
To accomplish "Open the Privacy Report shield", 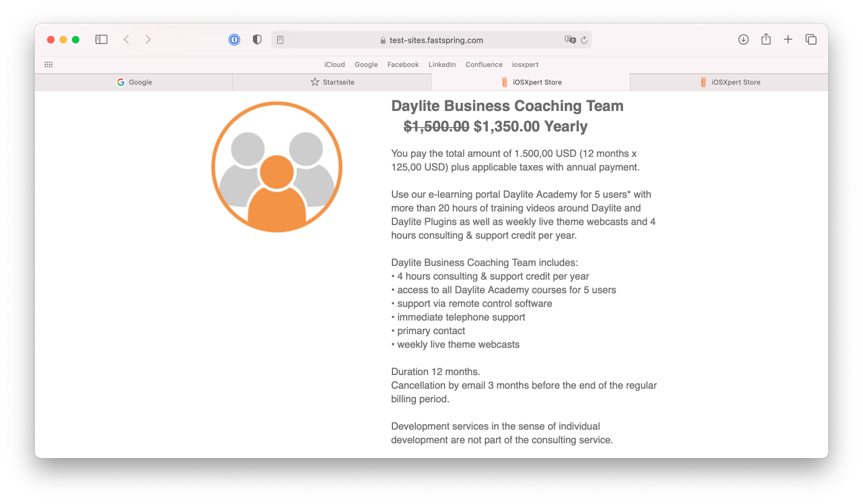I will click(x=257, y=40).
